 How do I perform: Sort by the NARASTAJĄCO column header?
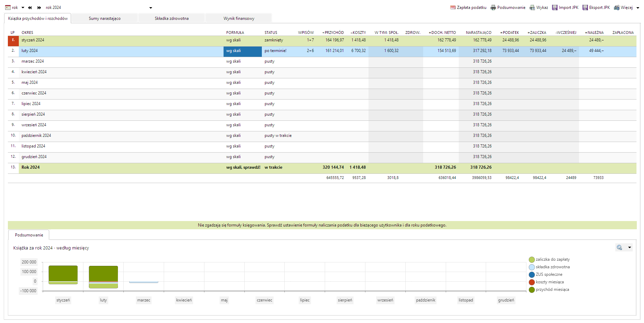point(478,33)
